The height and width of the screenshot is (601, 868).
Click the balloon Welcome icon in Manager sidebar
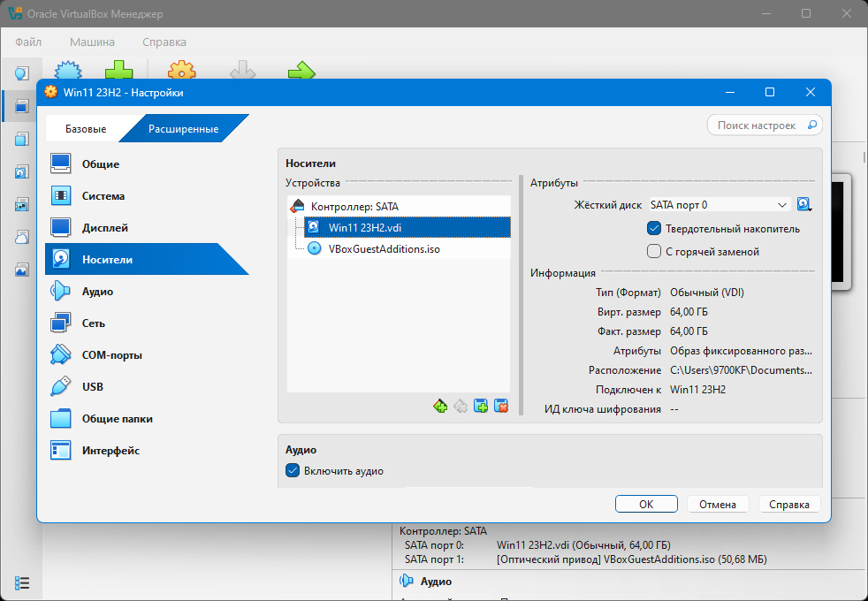pos(21,73)
